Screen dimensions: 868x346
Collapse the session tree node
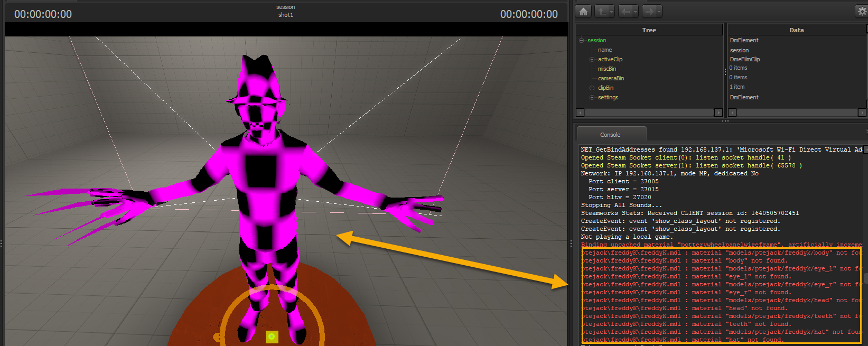pos(582,40)
